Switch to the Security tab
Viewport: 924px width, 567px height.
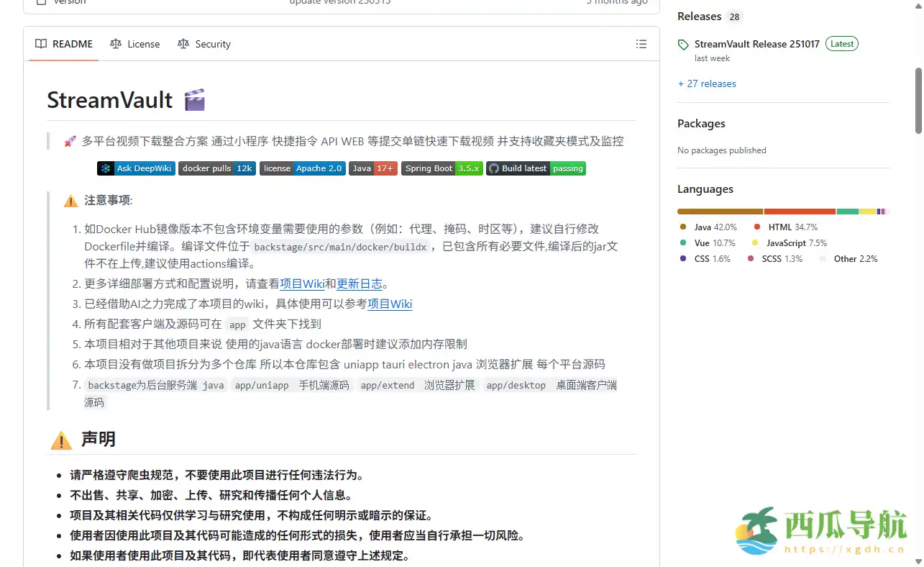[204, 44]
